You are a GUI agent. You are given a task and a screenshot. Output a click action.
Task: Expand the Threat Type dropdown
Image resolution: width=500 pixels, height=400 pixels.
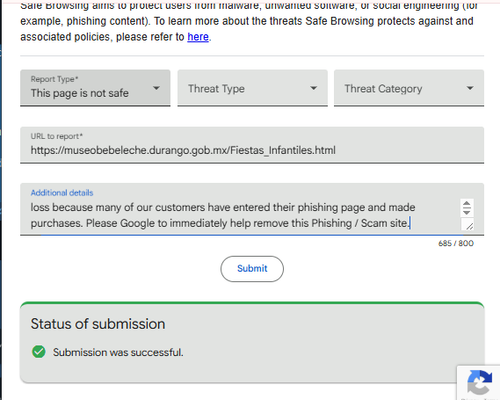click(x=252, y=88)
